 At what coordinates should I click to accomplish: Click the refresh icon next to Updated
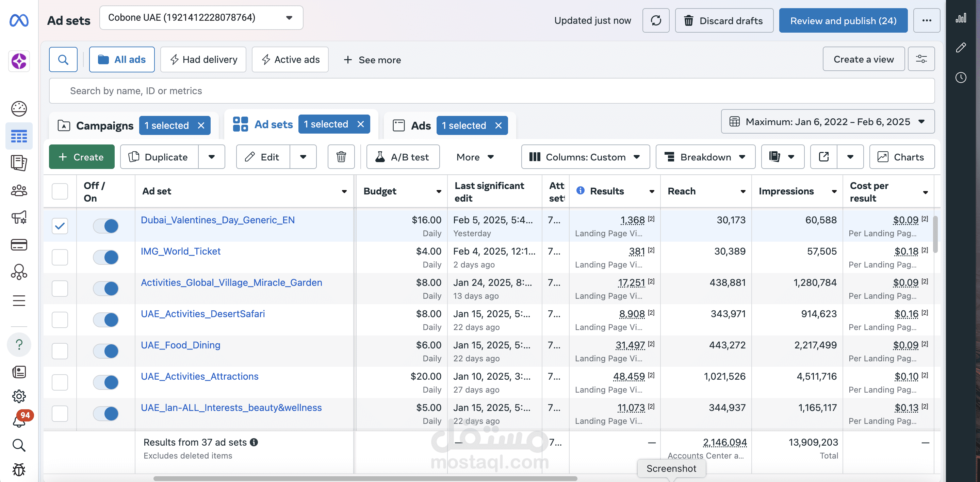click(x=655, y=20)
